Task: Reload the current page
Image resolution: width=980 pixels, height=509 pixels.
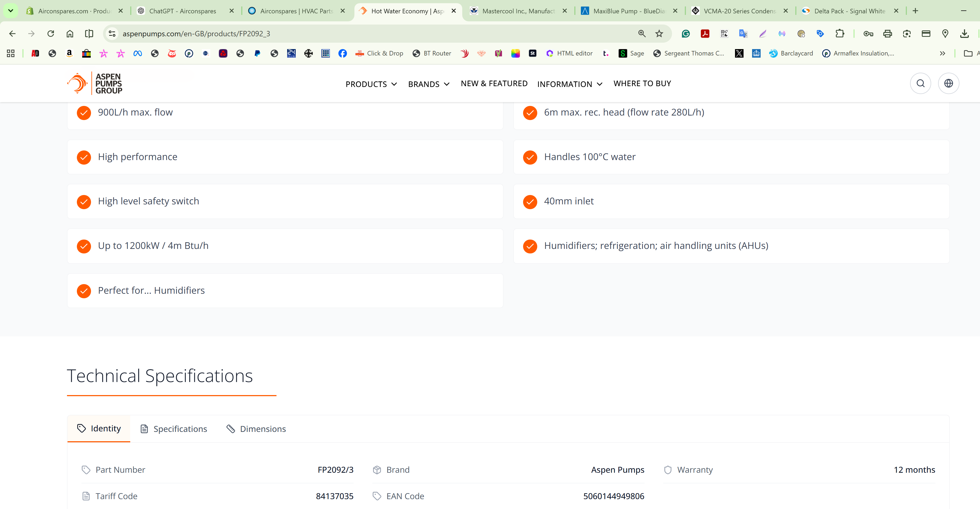Action: tap(51, 34)
